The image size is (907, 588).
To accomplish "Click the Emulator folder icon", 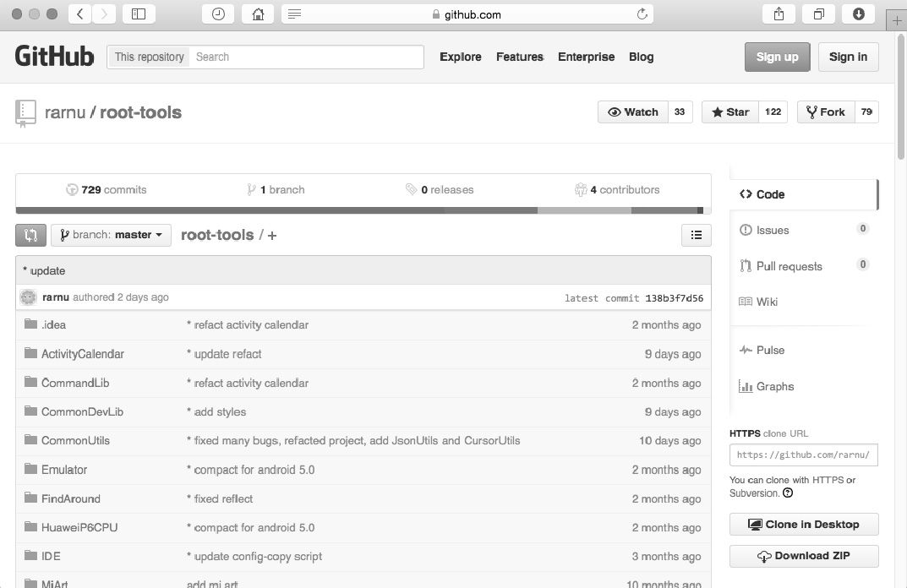I will coord(30,468).
